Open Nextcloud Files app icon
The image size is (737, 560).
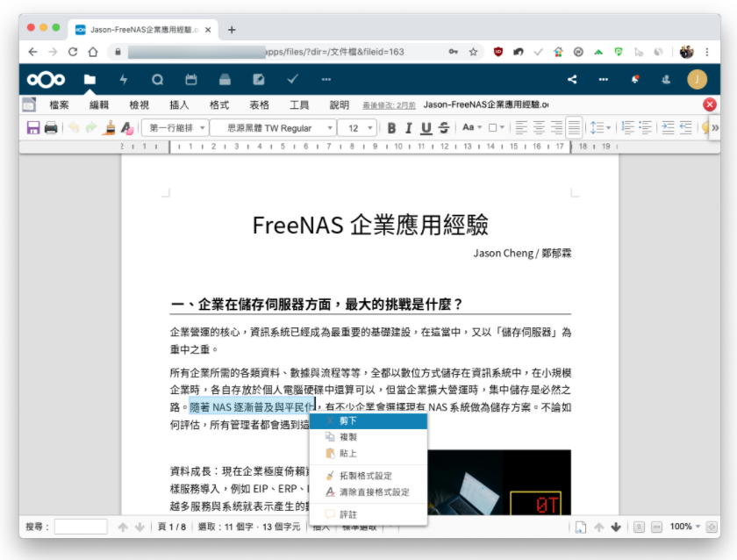[89, 80]
